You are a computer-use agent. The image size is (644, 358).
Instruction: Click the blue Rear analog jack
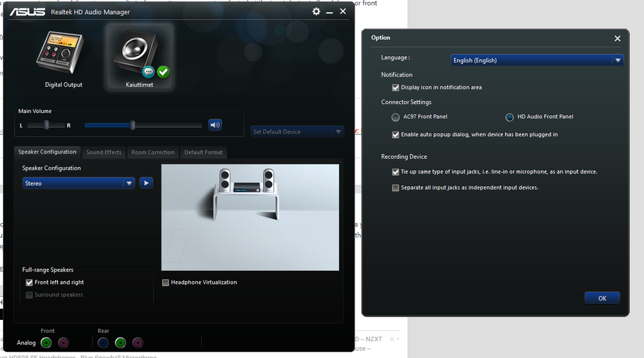tap(103, 343)
